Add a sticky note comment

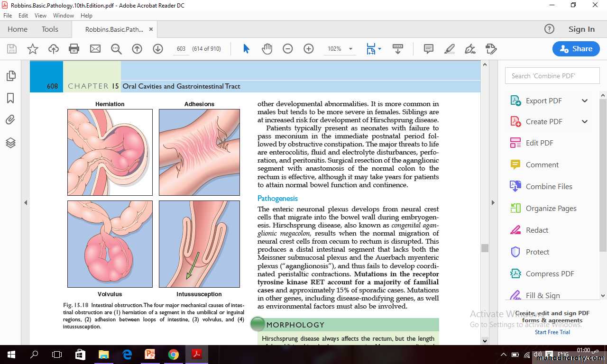point(429,49)
